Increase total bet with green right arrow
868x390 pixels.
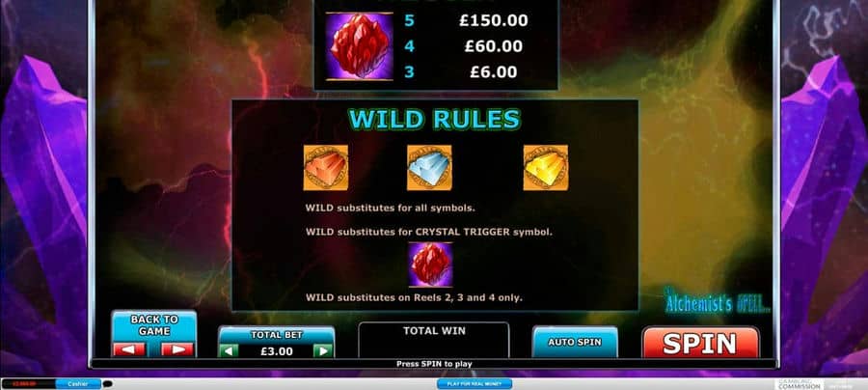(x=323, y=350)
